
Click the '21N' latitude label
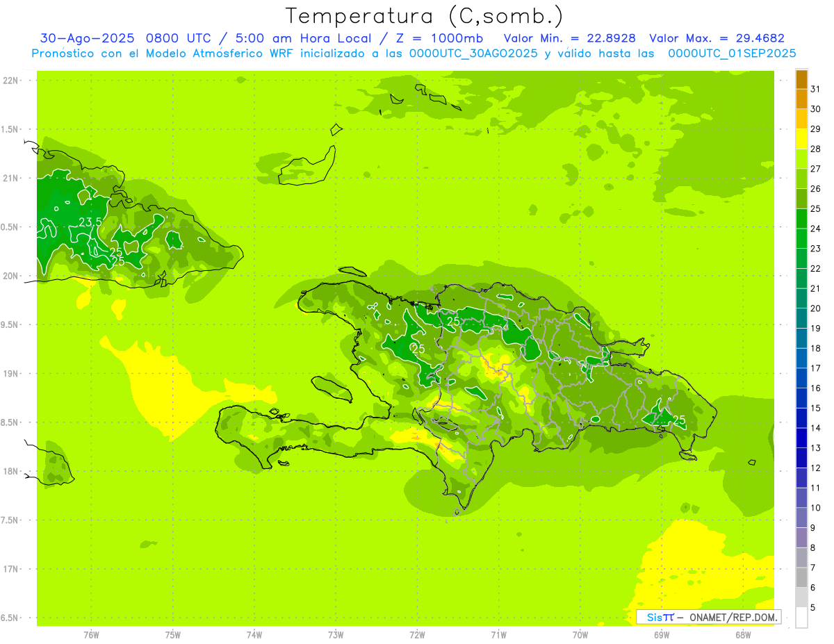click(11, 178)
